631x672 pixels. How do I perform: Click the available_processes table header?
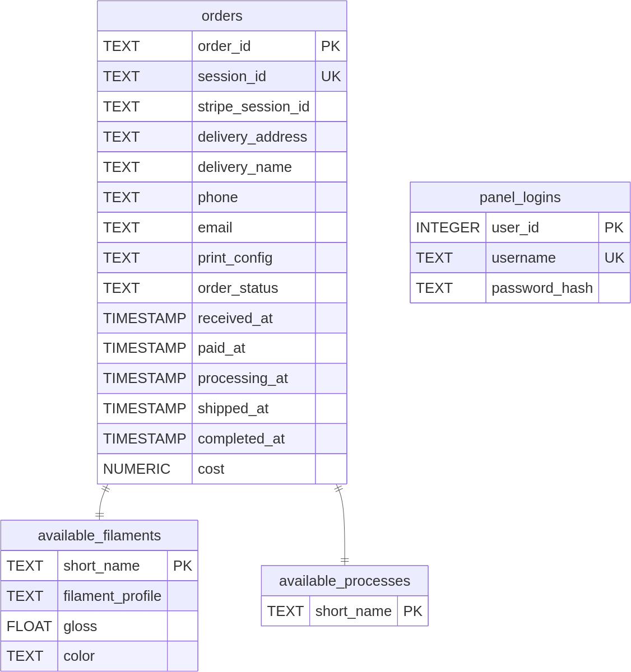[345, 581]
